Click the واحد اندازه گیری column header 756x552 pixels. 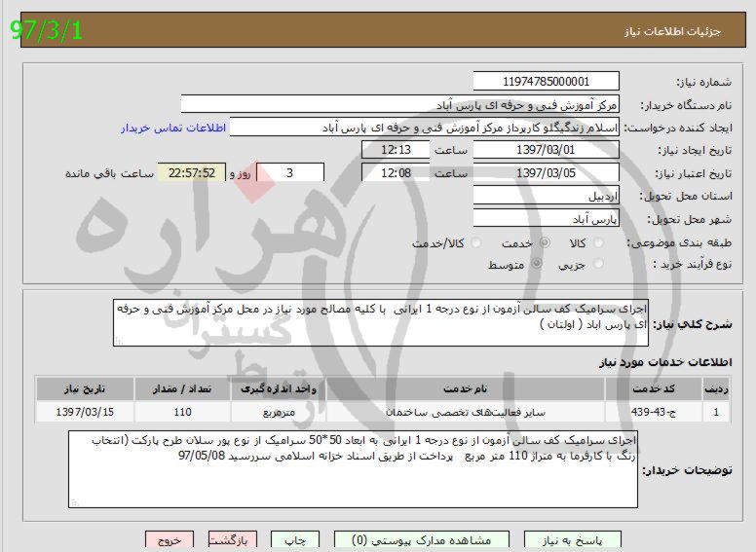[279, 389]
